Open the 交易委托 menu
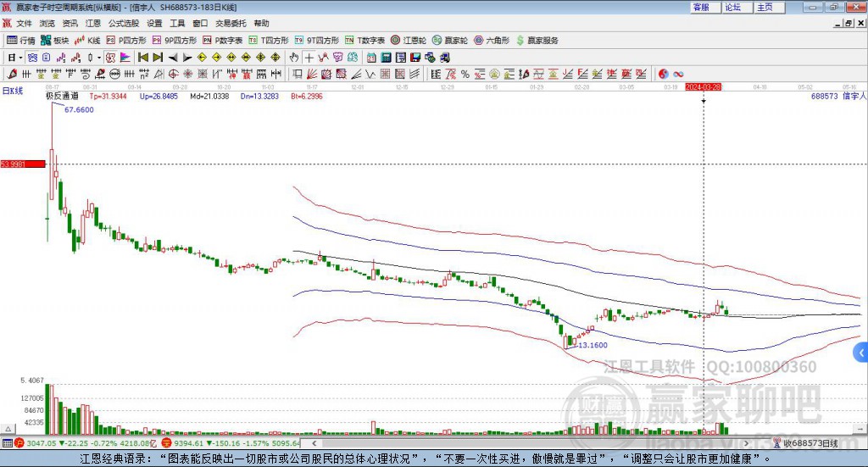This screenshot has width=868, height=467. pyautogui.click(x=231, y=23)
